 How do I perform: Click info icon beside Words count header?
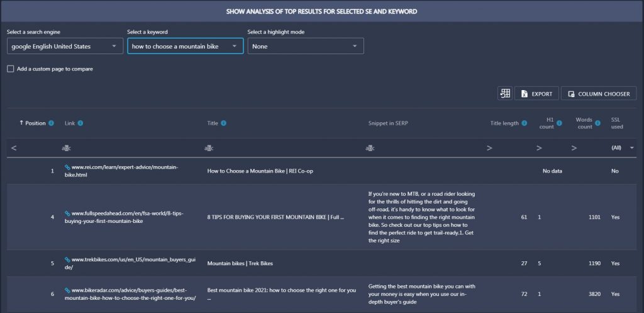598,123
